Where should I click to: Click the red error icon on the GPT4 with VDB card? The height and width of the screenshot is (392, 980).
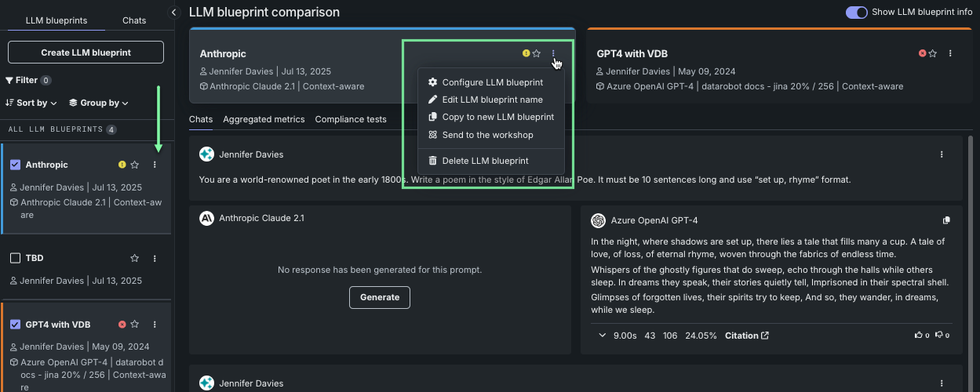click(922, 53)
